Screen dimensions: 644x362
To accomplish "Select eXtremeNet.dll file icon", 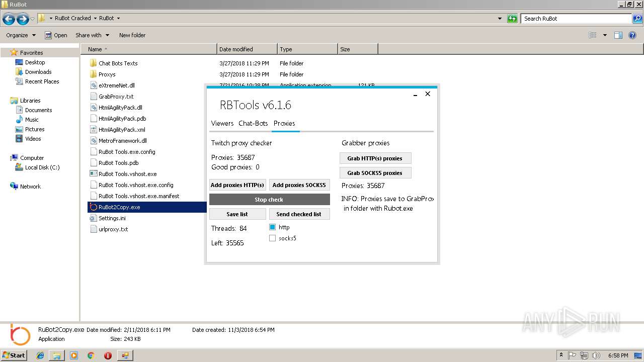I will pyautogui.click(x=93, y=85).
